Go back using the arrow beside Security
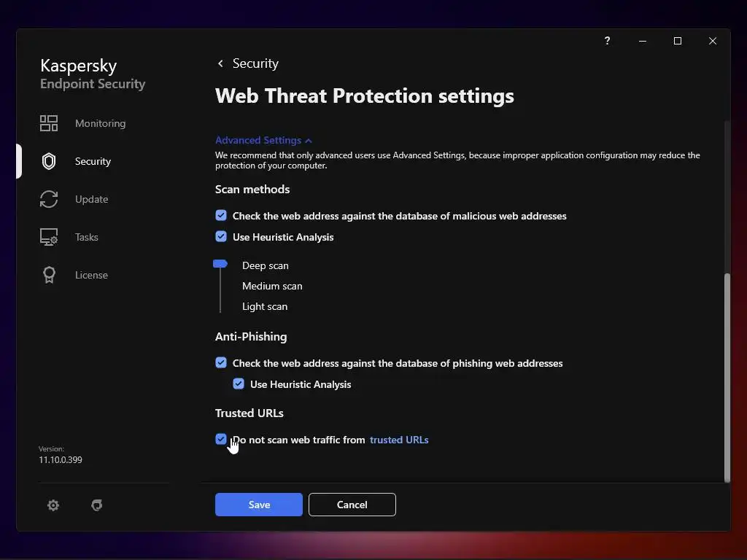The height and width of the screenshot is (560, 747). point(220,63)
